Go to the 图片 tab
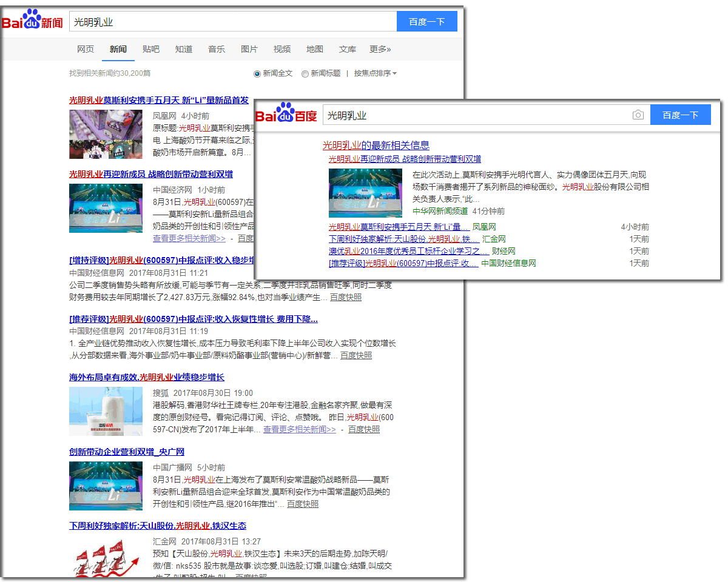This screenshot has height=582, width=728. click(x=249, y=49)
